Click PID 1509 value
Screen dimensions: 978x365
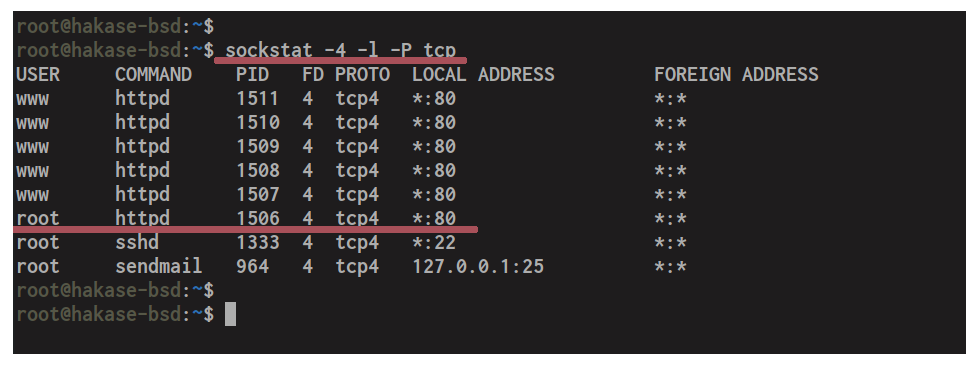[258, 147]
